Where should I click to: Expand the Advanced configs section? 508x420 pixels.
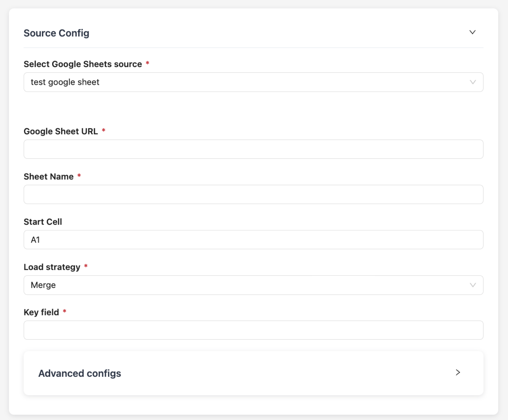(x=253, y=373)
